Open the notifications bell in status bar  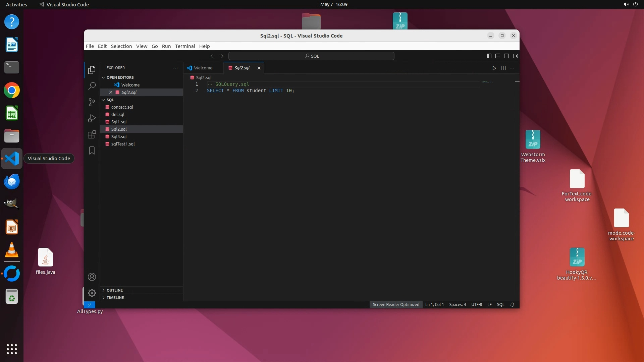(512, 305)
